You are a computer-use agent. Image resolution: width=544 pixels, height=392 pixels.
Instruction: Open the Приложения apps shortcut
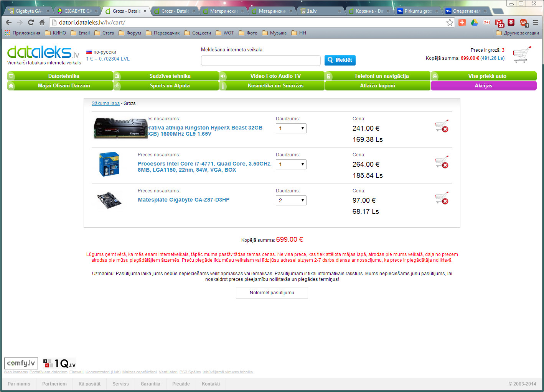(x=22, y=33)
